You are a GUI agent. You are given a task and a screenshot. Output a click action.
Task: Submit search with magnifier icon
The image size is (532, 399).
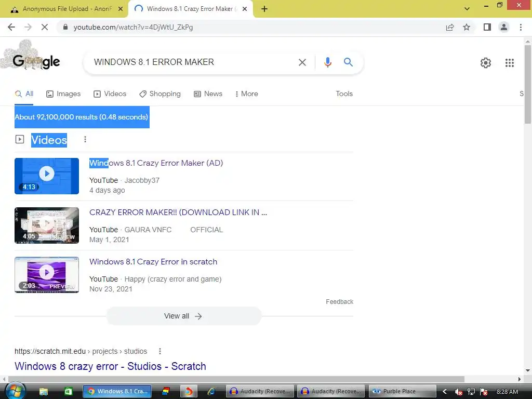pyautogui.click(x=348, y=62)
